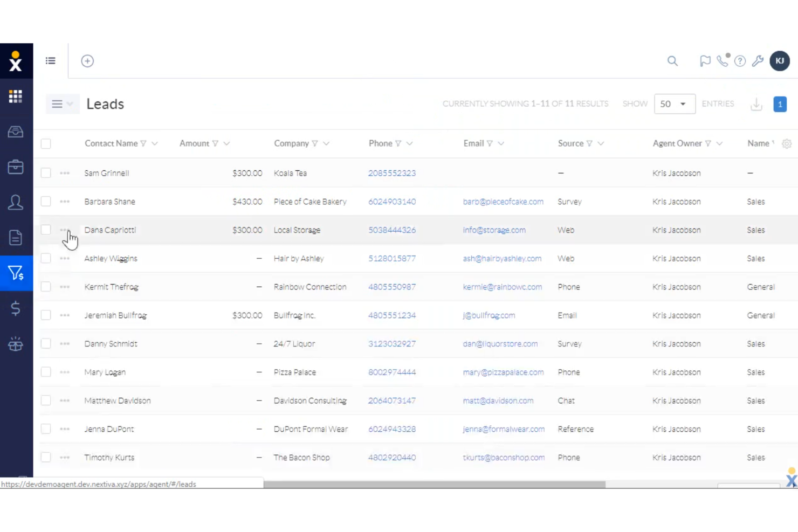Viewport: 798px width, 532px height.
Task: Open the inbox icon in the sidebar
Action: point(16,132)
